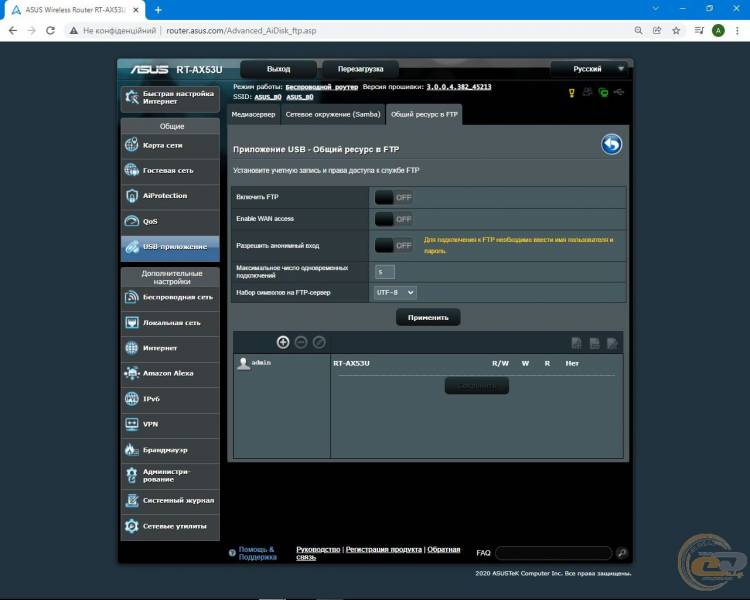Open the Руководство link in footer
Viewport: 750px width, 600px height.
[318, 549]
